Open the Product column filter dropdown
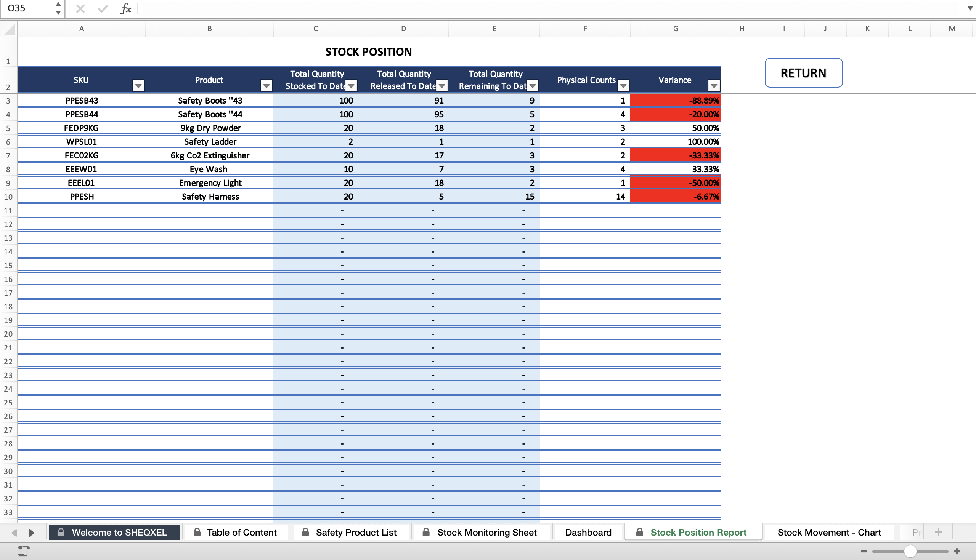Image resolution: width=976 pixels, height=560 pixels. tap(266, 85)
